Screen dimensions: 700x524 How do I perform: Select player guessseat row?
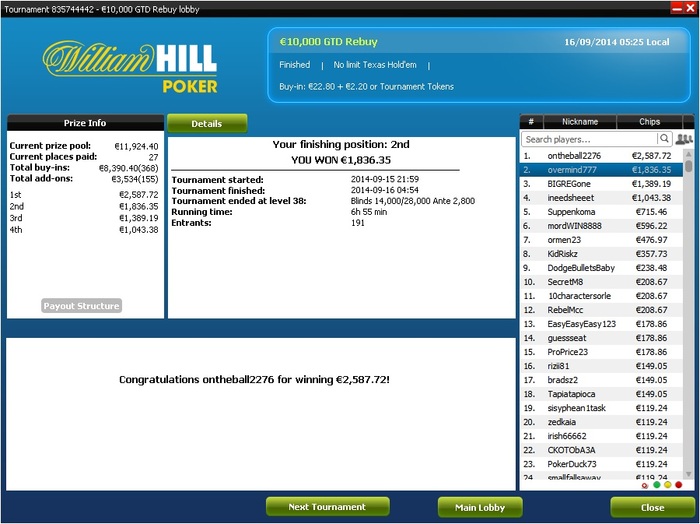coord(601,338)
